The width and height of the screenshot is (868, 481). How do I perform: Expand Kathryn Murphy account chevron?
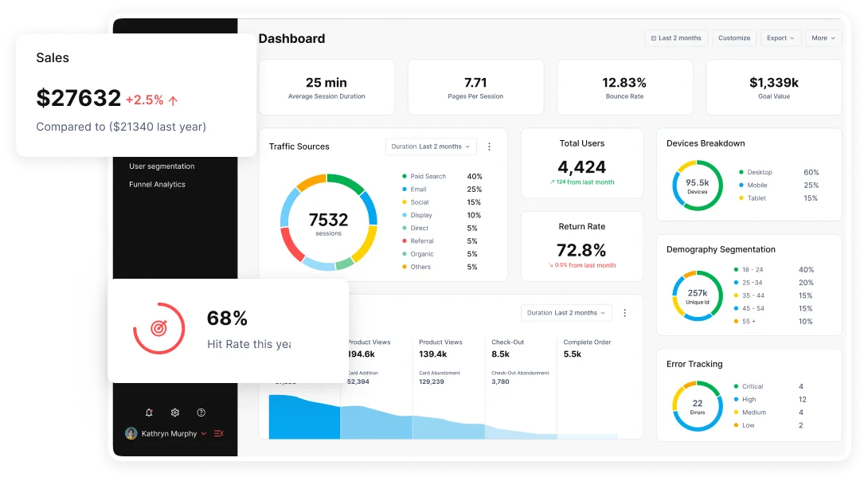pos(204,434)
